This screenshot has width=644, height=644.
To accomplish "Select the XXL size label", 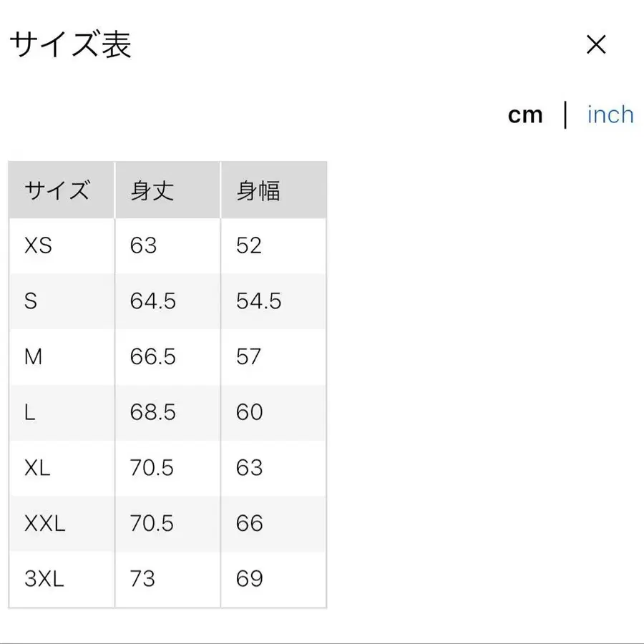I will 44,524.
